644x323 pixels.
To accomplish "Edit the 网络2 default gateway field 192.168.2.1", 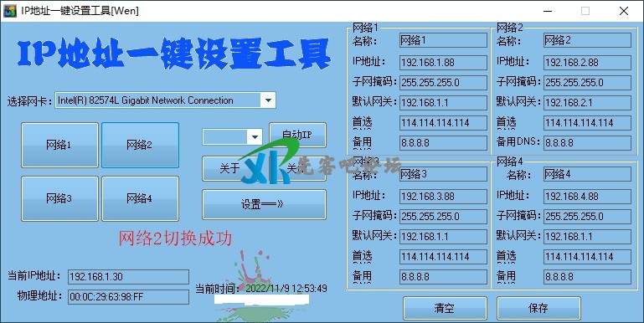I will (587, 102).
